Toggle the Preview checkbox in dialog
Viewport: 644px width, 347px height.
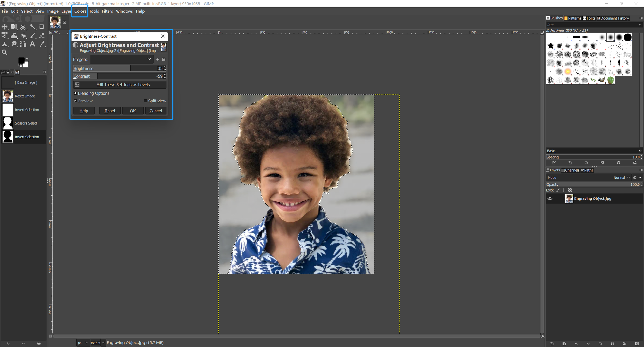coord(75,101)
